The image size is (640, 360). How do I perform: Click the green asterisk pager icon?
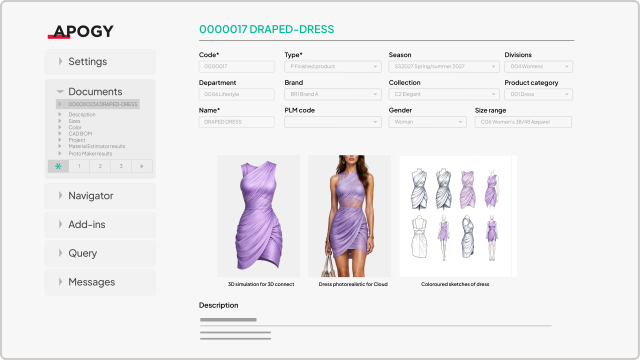click(x=58, y=166)
